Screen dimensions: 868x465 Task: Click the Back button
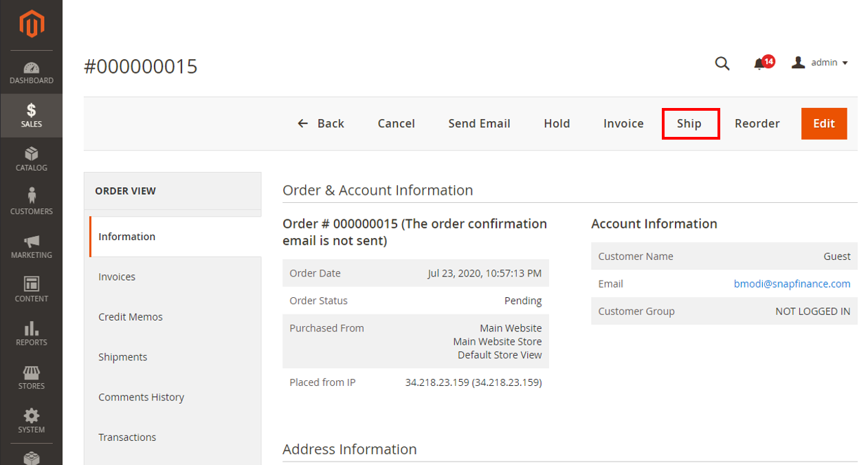[x=321, y=124]
